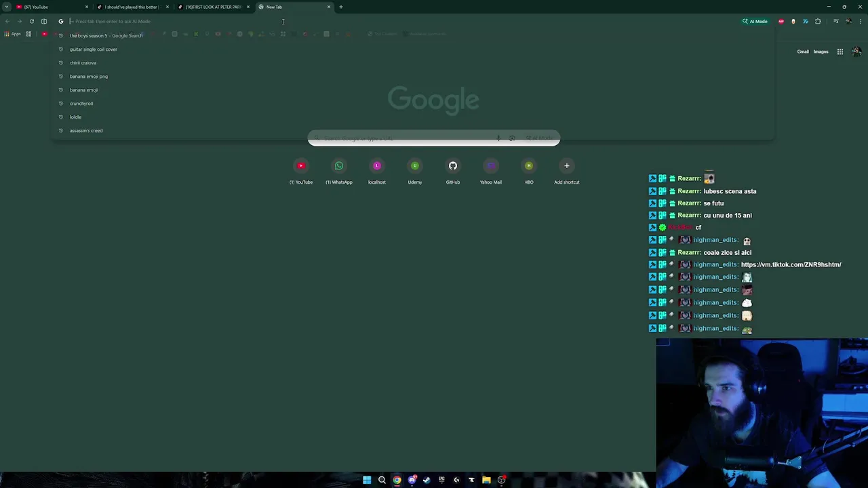The image size is (868, 488).
Task: Open the Gmail link
Action: [x=803, y=52]
